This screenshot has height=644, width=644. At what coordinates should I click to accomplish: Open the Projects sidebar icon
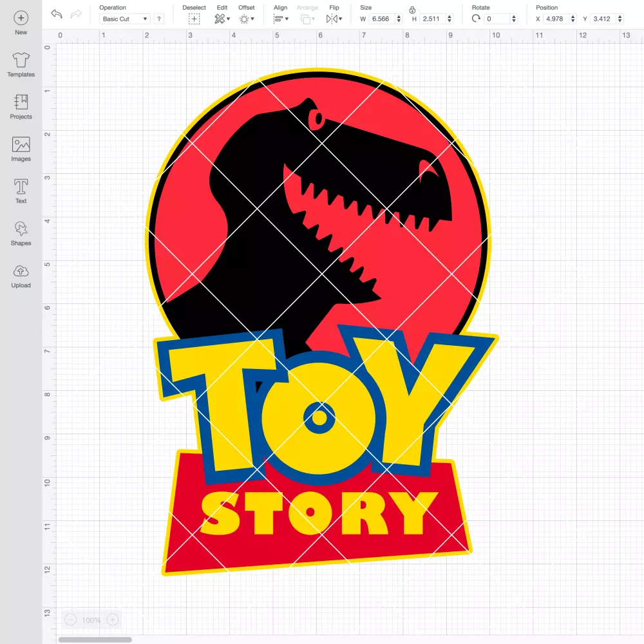coord(21,102)
